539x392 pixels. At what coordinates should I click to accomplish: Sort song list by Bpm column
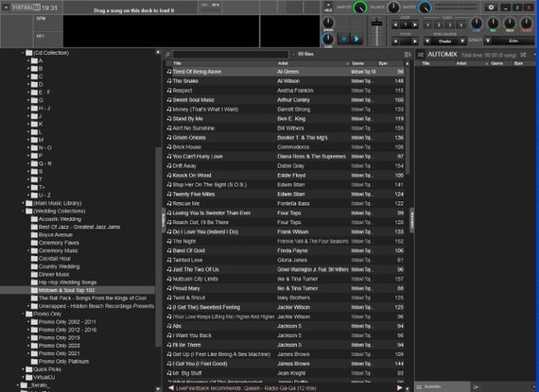[383, 63]
